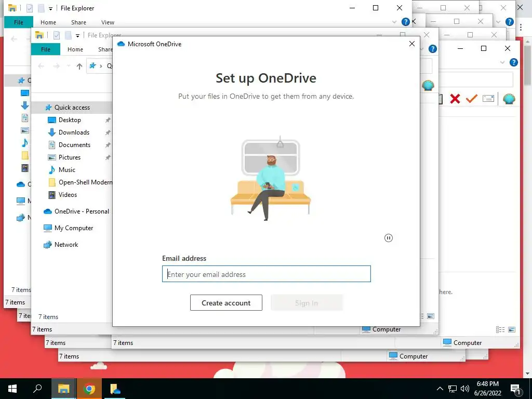Viewport: 532px width, 399px height.
Task: Click the shell icon in right window toolbar
Action: point(509,99)
